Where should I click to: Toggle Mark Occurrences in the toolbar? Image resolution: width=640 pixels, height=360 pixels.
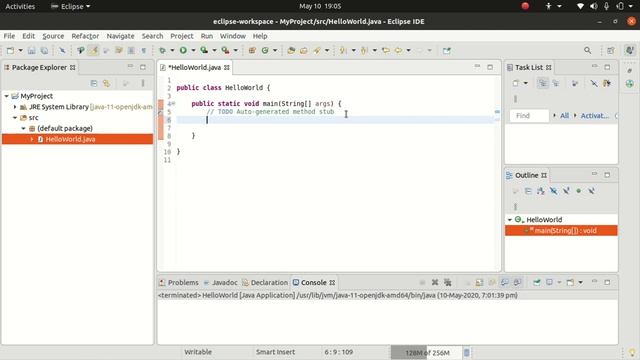[x=93, y=51]
